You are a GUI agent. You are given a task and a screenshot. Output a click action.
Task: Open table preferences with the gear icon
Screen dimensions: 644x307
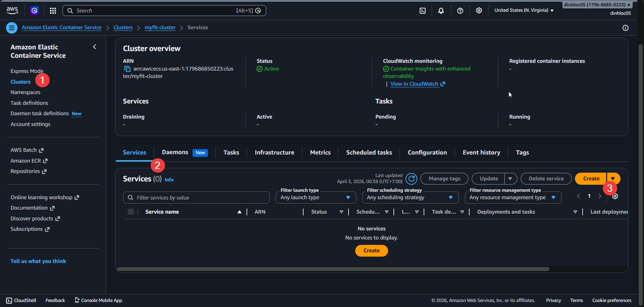point(615,196)
